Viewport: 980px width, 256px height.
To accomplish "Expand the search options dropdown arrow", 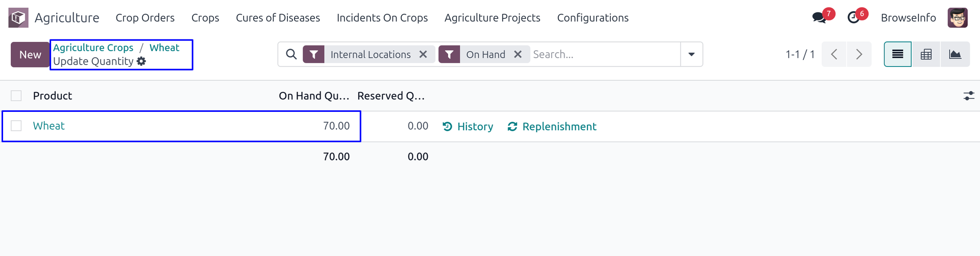I will (x=692, y=54).
